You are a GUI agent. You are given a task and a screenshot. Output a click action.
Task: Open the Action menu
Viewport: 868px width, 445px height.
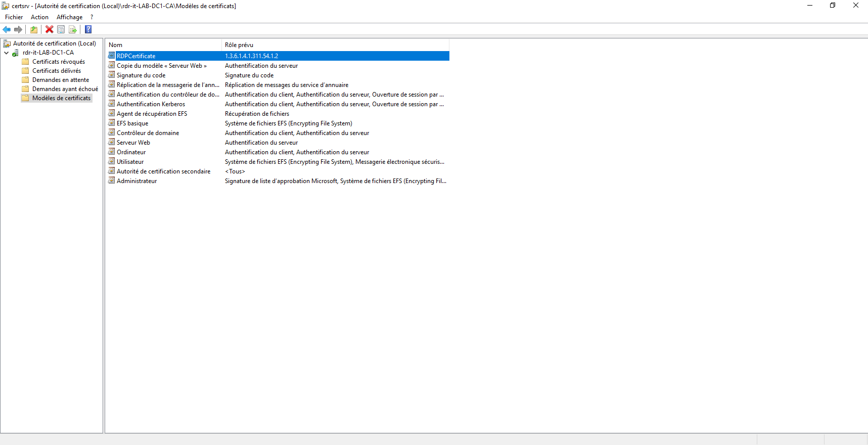[39, 17]
